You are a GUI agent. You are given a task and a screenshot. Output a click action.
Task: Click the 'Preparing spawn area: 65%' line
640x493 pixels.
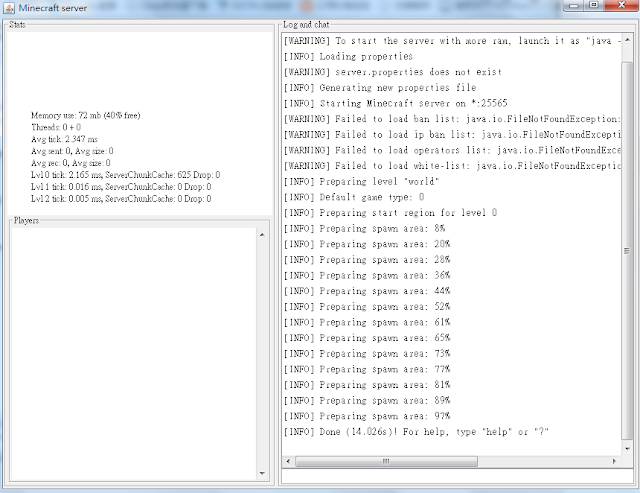pos(367,338)
